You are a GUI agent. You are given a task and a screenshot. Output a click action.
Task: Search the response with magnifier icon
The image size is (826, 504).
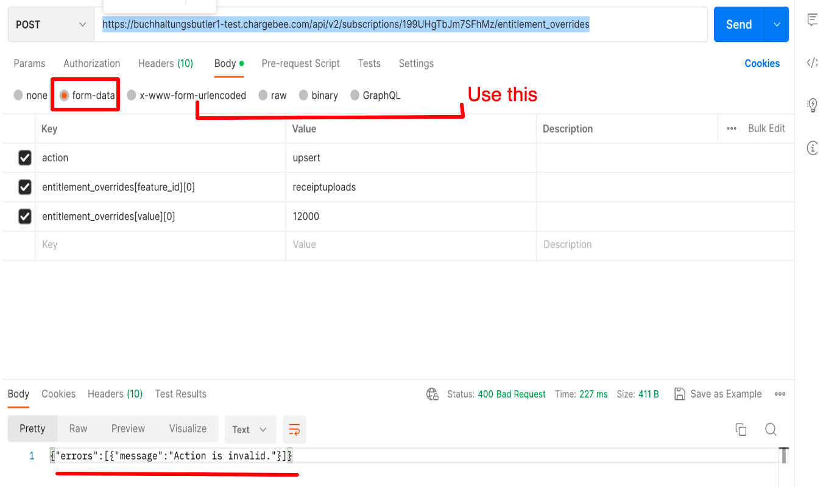pos(771,429)
